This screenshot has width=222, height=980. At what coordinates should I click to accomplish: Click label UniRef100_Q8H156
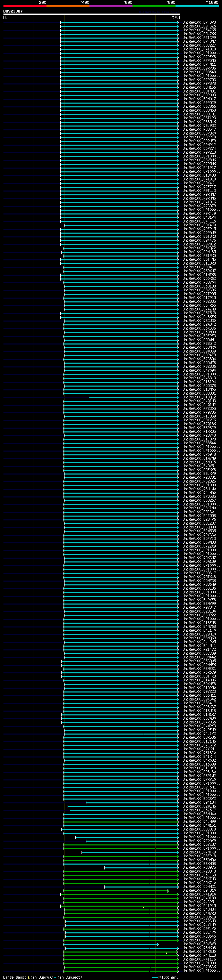pos(199,88)
